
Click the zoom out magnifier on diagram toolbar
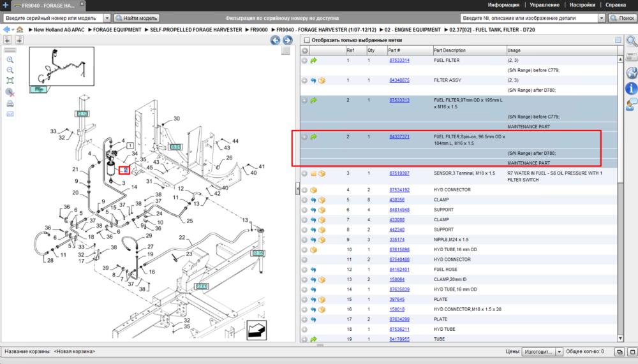click(10, 70)
